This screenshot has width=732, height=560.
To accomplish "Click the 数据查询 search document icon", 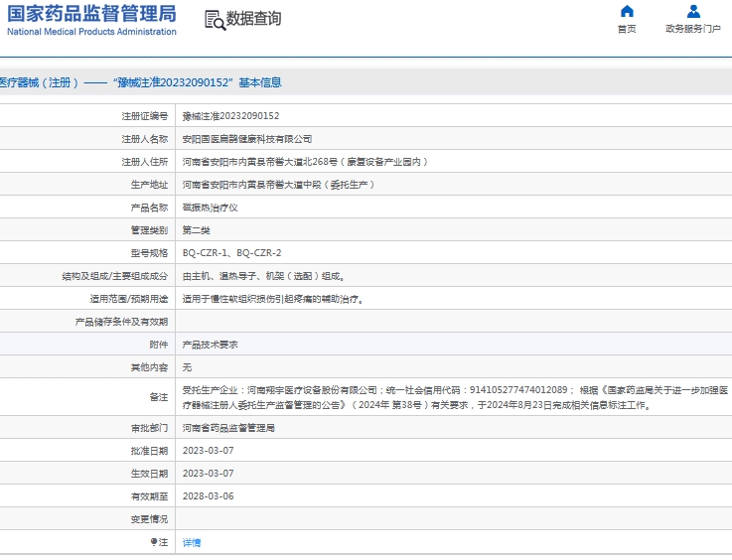I will pyautogui.click(x=216, y=20).
